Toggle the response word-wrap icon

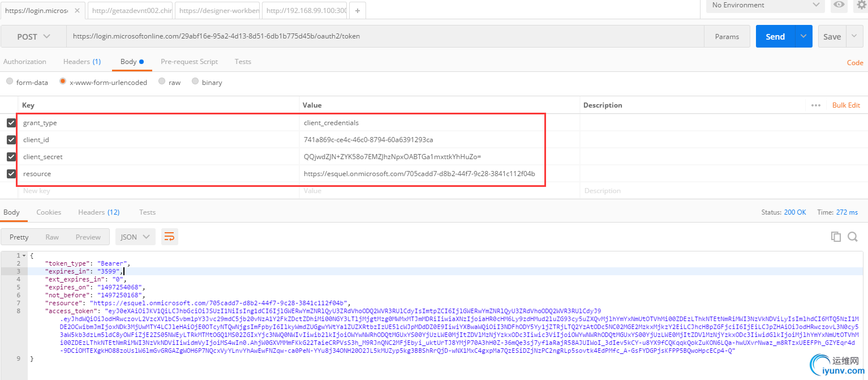coord(169,237)
